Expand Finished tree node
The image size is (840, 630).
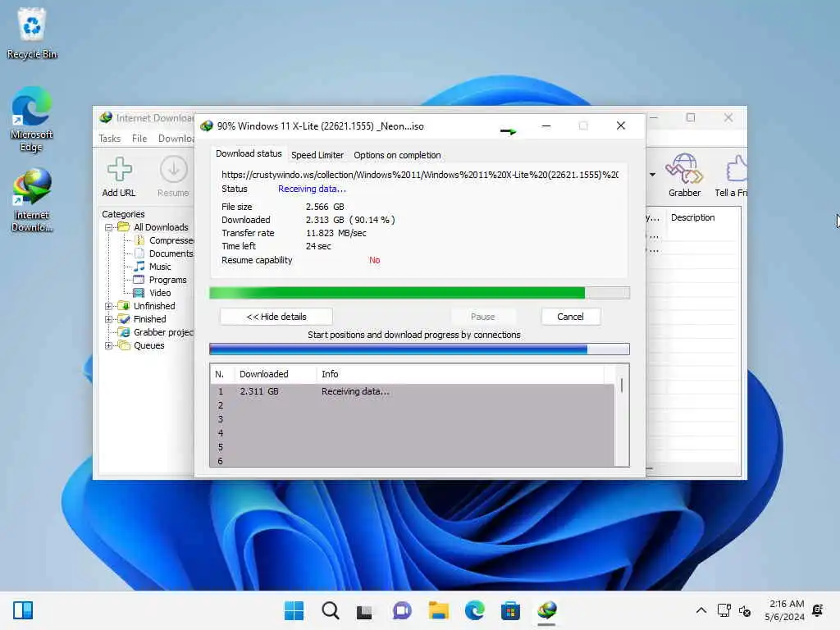(x=109, y=319)
